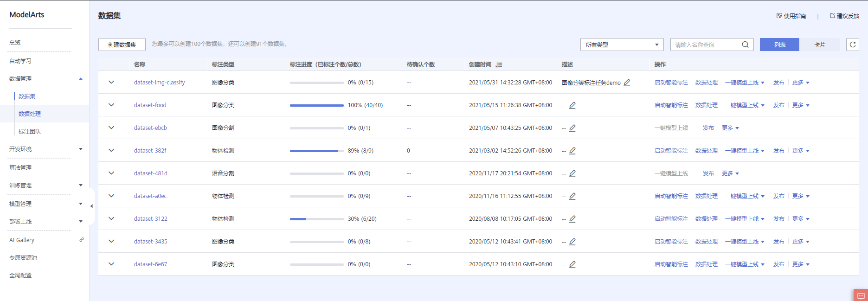Click the red chat support icon at the bottom corner
The height and width of the screenshot is (301, 868).
861,295
